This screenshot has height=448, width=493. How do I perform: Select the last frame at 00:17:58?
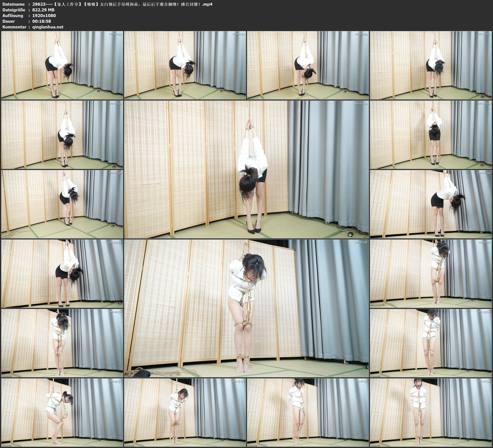[x=431, y=412]
